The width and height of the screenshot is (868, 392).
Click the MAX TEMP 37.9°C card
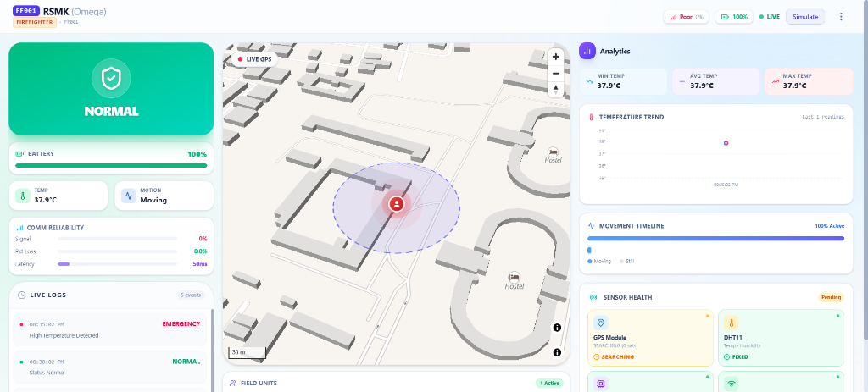coord(809,81)
